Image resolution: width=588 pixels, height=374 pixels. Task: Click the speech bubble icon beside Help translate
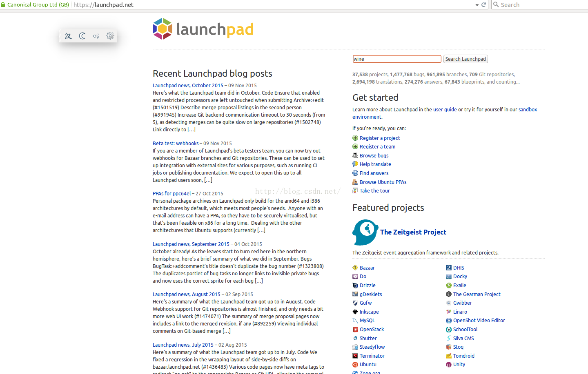click(x=355, y=164)
